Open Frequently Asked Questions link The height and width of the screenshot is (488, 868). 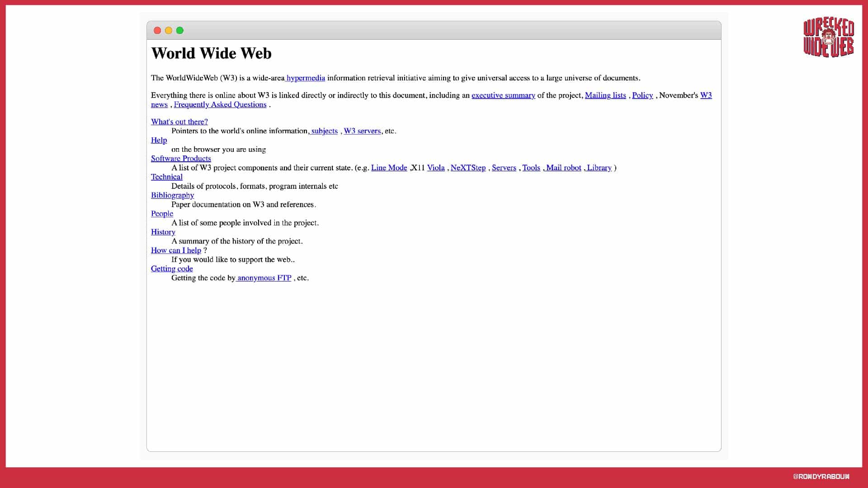pyautogui.click(x=220, y=104)
